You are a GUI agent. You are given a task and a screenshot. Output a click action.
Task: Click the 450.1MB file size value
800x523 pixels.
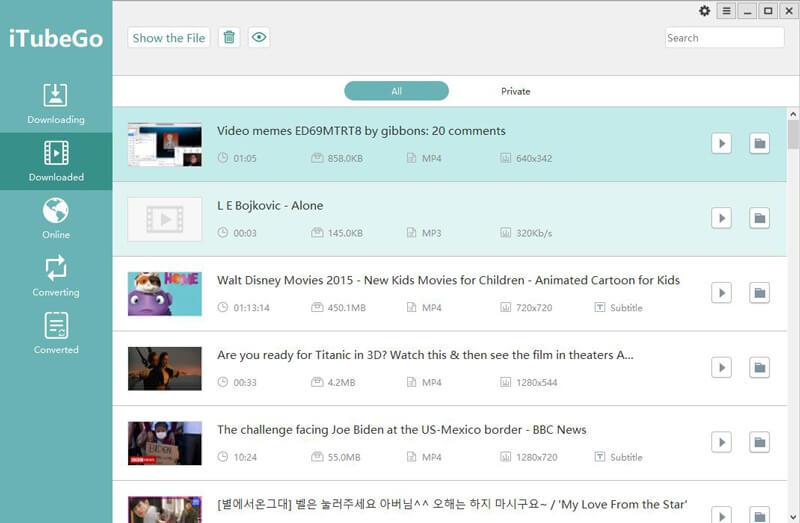[x=346, y=308]
